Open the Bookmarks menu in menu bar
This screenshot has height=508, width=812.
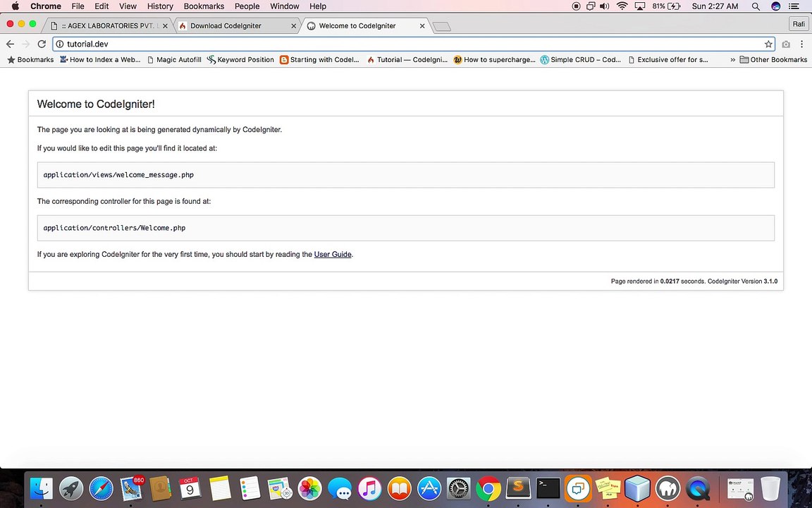coord(204,6)
